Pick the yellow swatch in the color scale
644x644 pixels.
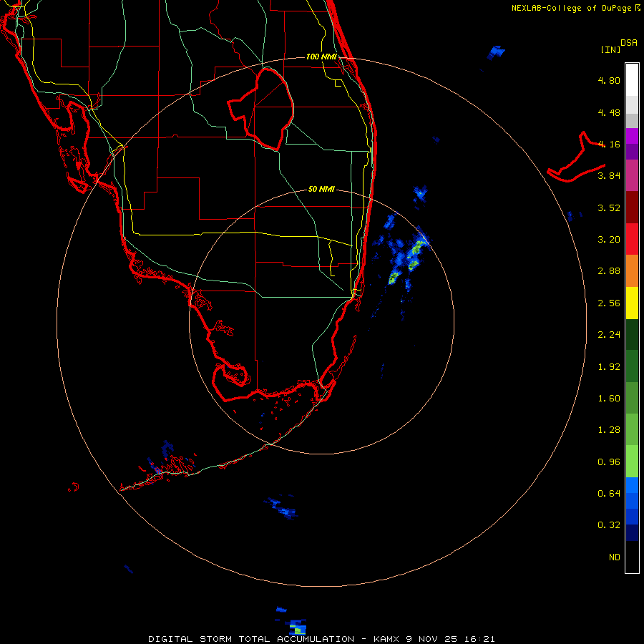(x=632, y=303)
